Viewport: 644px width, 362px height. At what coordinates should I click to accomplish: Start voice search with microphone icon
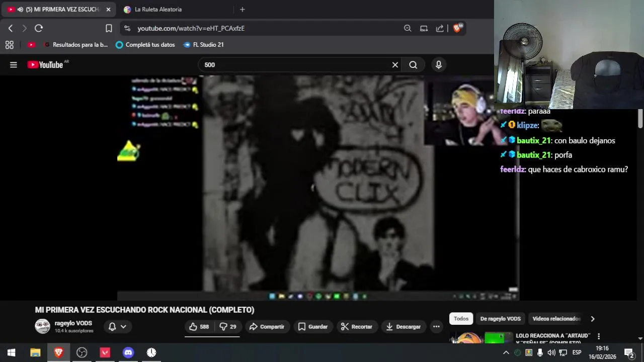coord(439,64)
